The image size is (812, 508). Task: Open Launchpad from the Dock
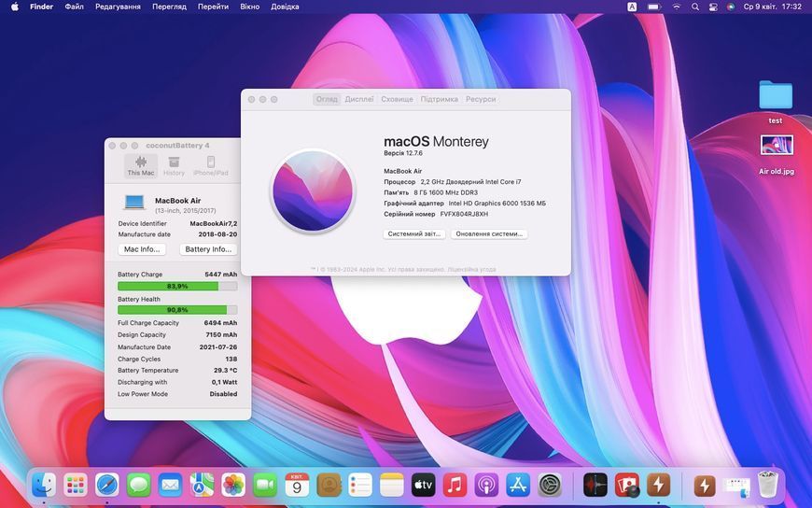(x=76, y=486)
